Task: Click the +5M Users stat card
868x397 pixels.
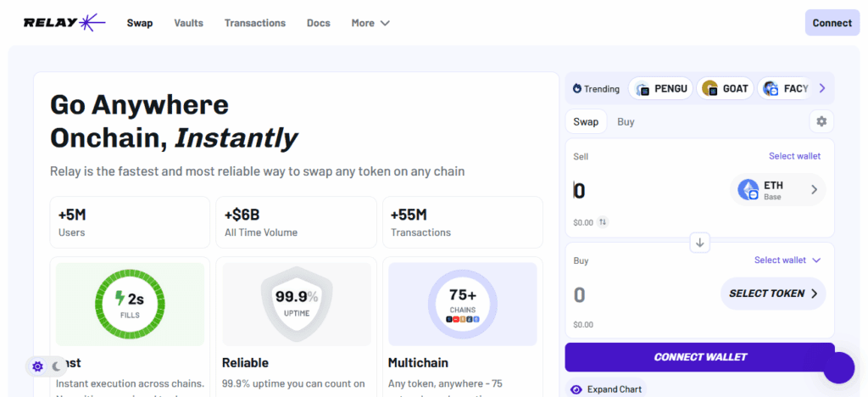Action: pyautogui.click(x=130, y=222)
